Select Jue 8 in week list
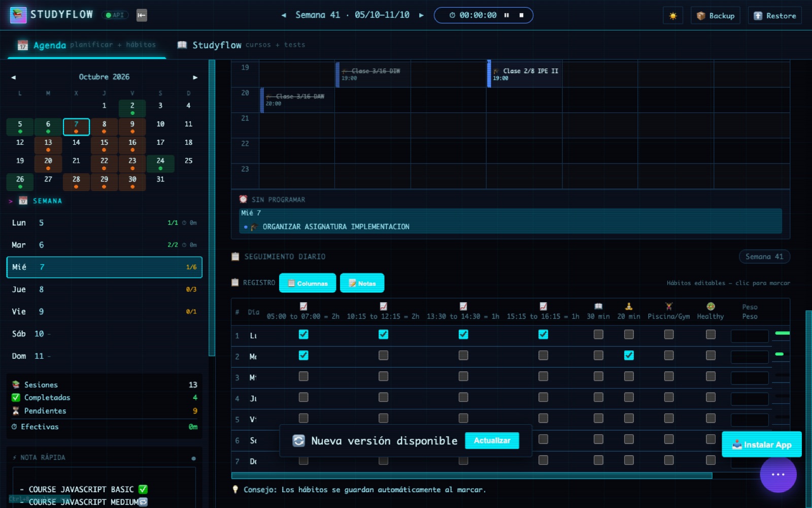Viewport: 812px width, 508px height. click(x=104, y=290)
